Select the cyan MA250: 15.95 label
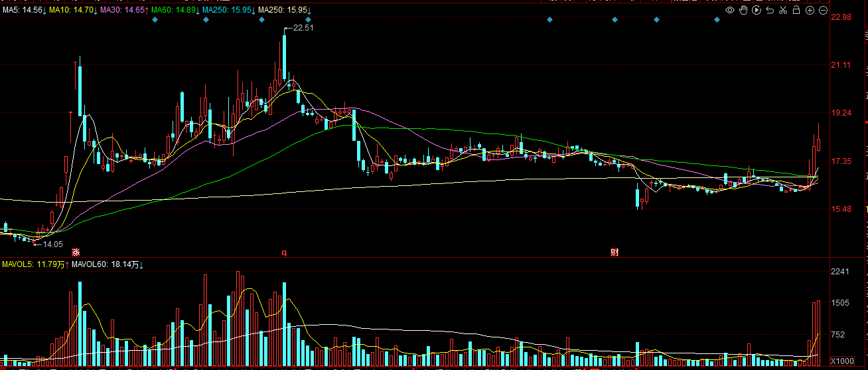This screenshot has height=370, width=868. [228, 11]
